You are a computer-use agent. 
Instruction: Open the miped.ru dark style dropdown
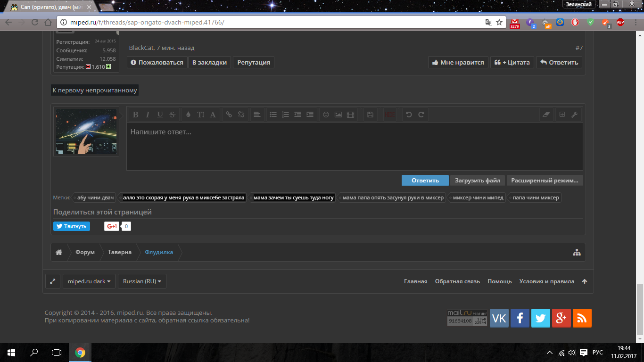(x=89, y=281)
